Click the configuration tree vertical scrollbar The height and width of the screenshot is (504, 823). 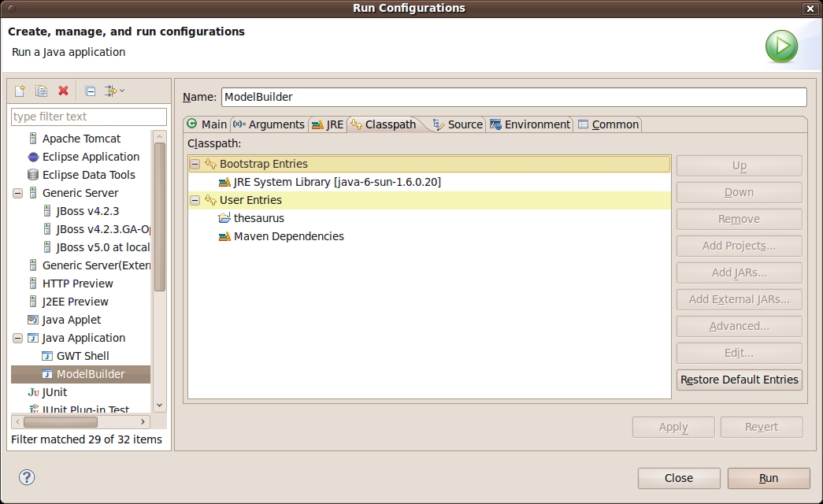point(160,217)
